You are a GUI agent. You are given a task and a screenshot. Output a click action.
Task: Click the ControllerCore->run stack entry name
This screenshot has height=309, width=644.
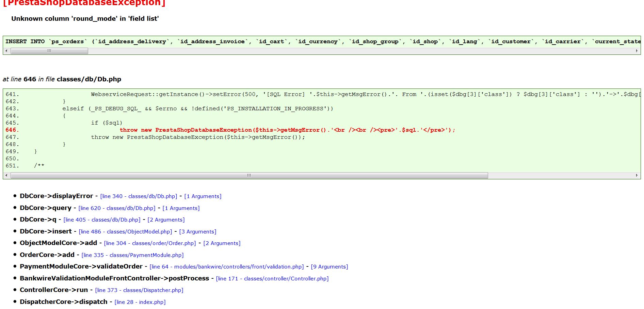click(54, 290)
